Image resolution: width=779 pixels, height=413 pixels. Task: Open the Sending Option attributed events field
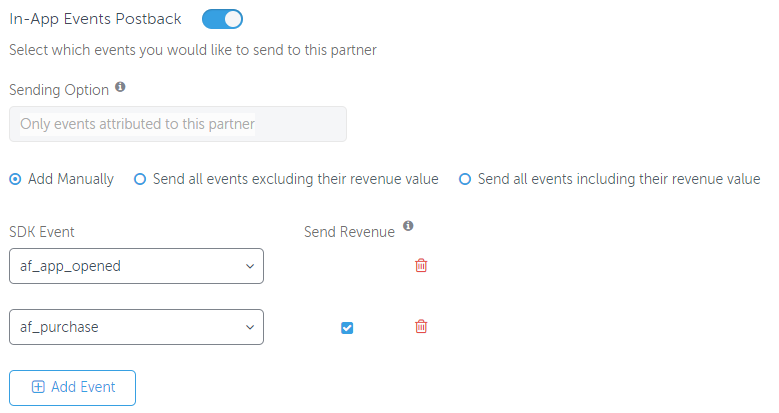pyautogui.click(x=178, y=124)
